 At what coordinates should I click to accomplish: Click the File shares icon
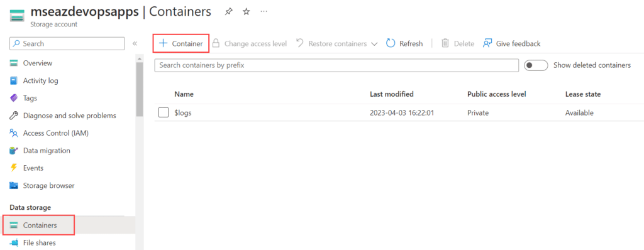pyautogui.click(x=14, y=242)
